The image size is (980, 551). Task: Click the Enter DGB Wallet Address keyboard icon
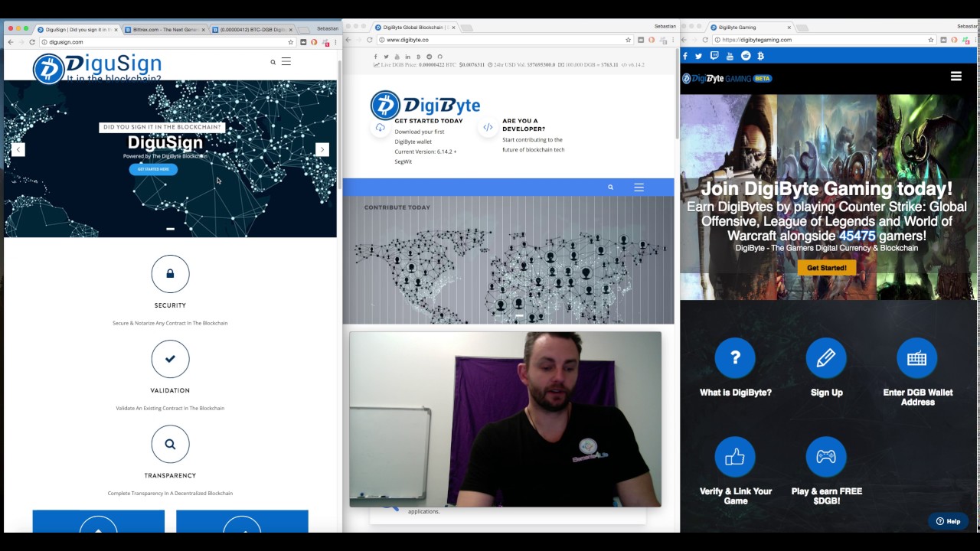coord(916,358)
